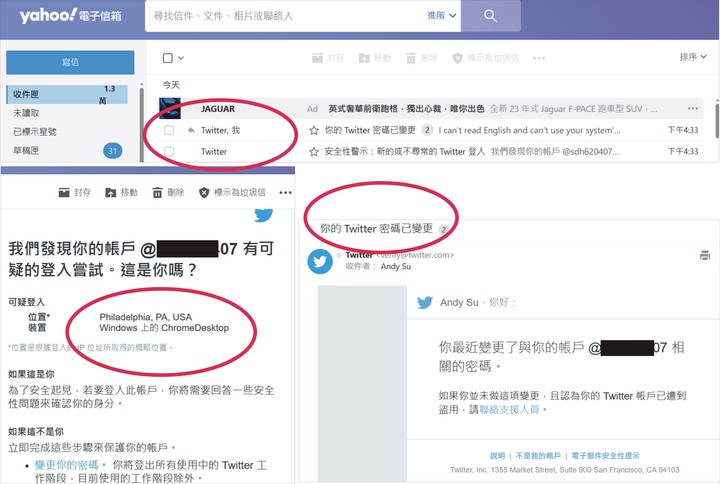This screenshot has height=484, width=720.
Task: Open the 電子郵件安全性提示 footer link
Action: [x=605, y=456]
